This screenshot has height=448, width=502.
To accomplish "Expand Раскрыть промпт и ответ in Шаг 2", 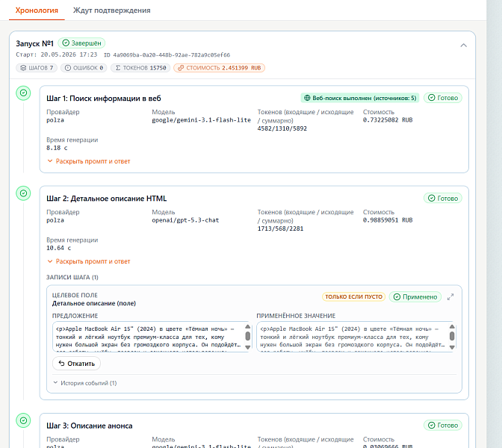I will click(89, 261).
